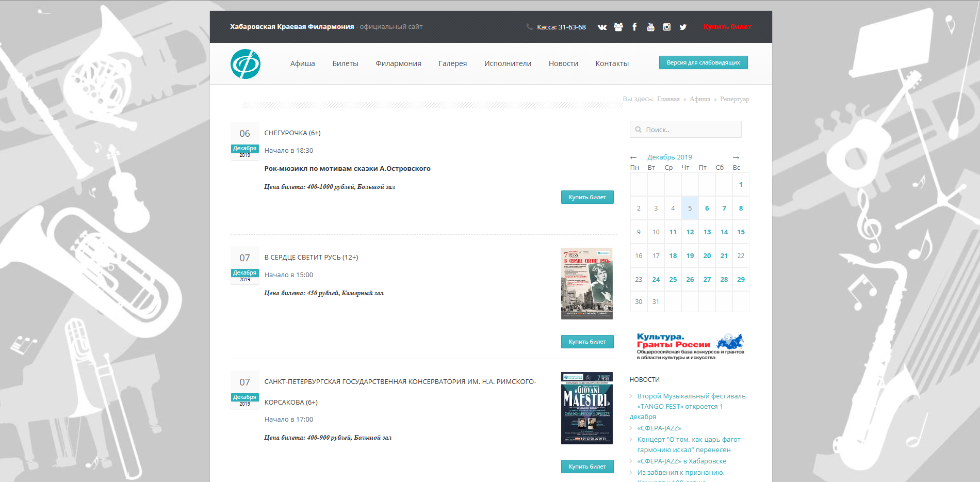Open the Контакты menu item
This screenshot has height=482, width=980.
[612, 63]
